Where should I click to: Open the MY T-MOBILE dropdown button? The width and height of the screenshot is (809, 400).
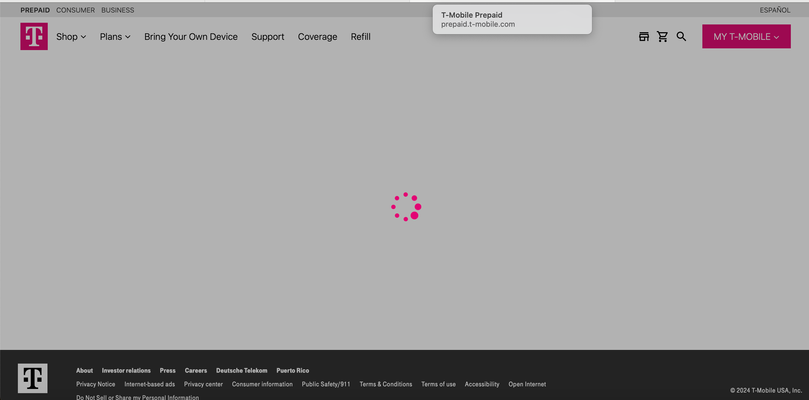pyautogui.click(x=746, y=37)
